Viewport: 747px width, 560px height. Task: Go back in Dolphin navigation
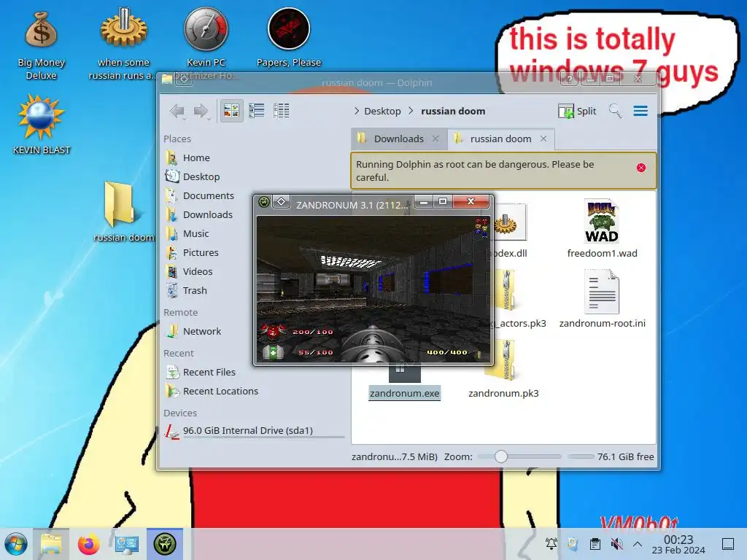click(177, 111)
